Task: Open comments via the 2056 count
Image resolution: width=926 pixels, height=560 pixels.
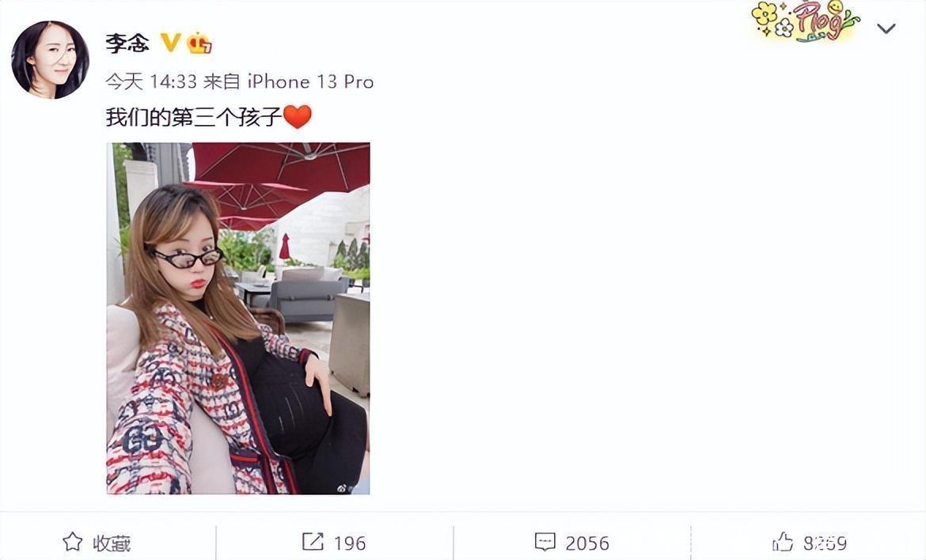Action: click(x=587, y=543)
